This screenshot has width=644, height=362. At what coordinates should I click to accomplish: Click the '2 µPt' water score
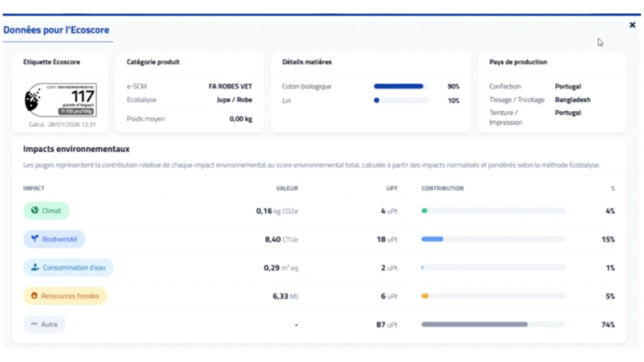pyautogui.click(x=389, y=268)
